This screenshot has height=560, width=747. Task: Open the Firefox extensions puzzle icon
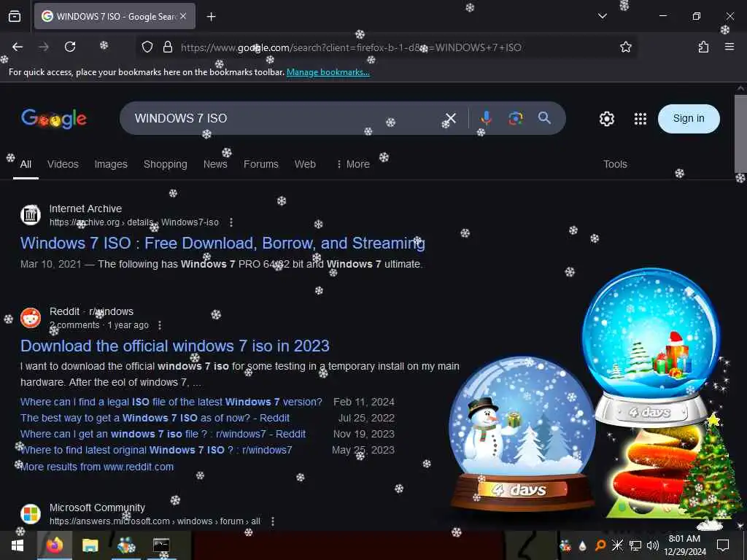tap(703, 47)
